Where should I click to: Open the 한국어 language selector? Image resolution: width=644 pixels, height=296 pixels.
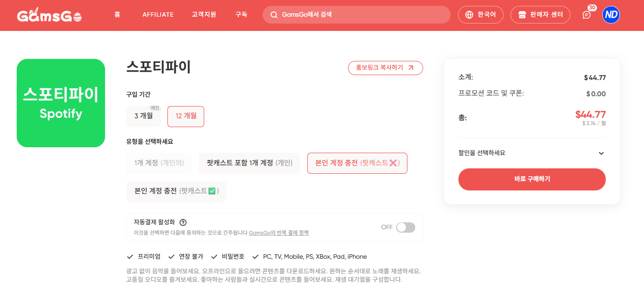click(x=481, y=15)
